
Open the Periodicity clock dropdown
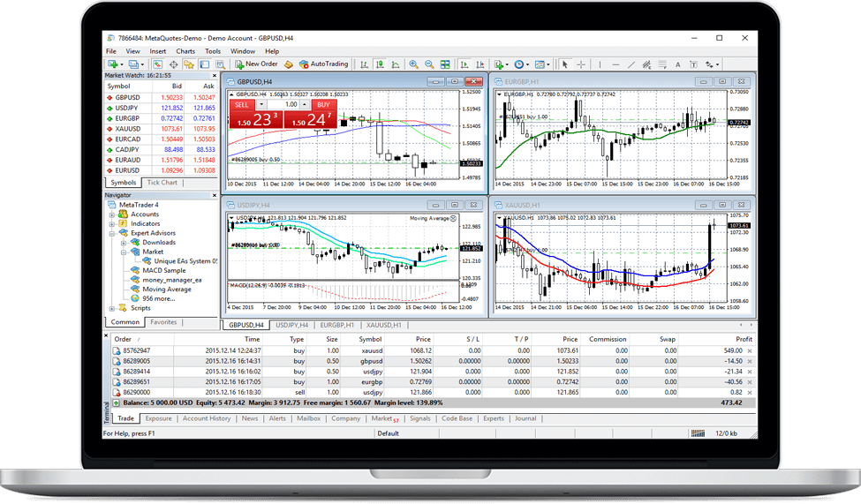pyautogui.click(x=521, y=64)
